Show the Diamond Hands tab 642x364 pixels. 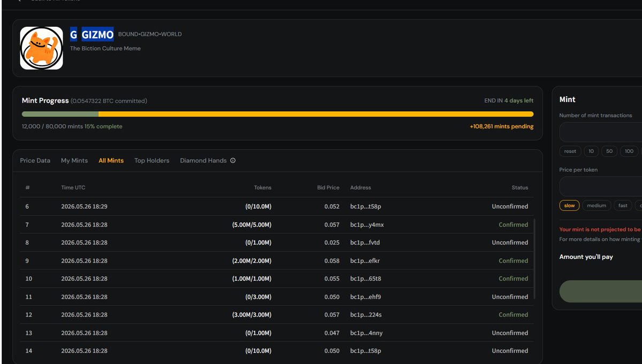pyautogui.click(x=203, y=160)
